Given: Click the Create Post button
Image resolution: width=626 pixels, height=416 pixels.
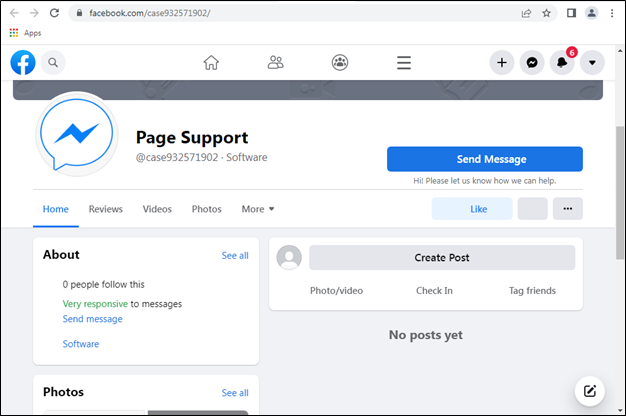Looking at the screenshot, I should (442, 258).
